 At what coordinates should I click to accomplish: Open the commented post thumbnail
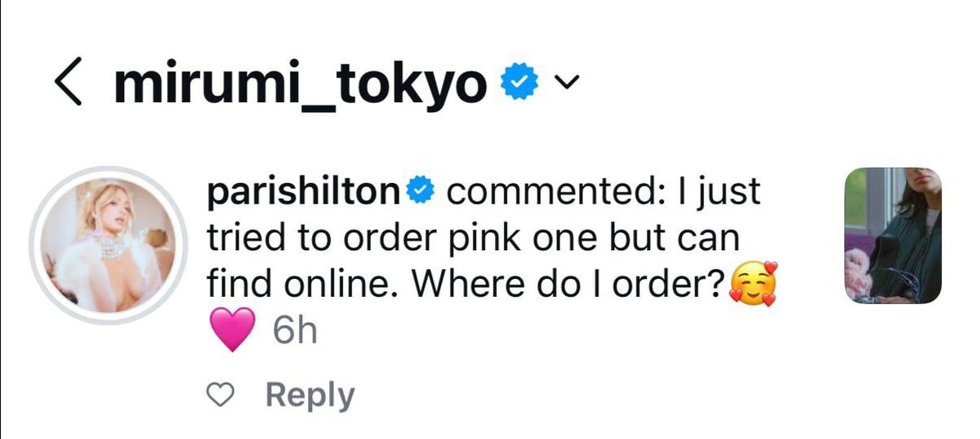pyautogui.click(x=892, y=236)
